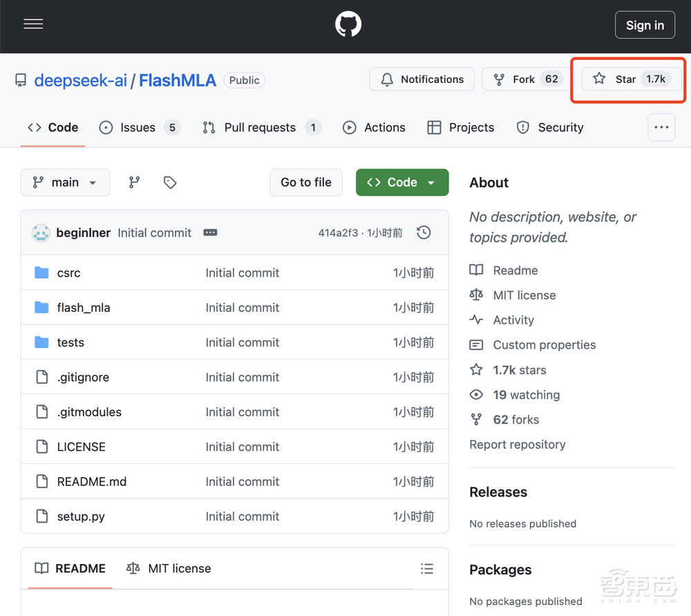This screenshot has height=616, width=691.
Task: Switch to Pull requests tab
Action: coord(261,127)
